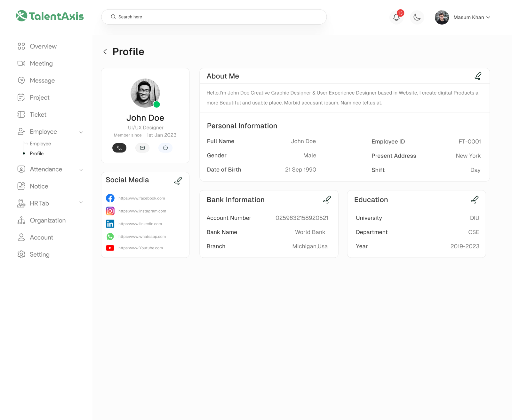Edit the Bank Information card
The height and width of the screenshot is (420, 512).
pyautogui.click(x=327, y=200)
